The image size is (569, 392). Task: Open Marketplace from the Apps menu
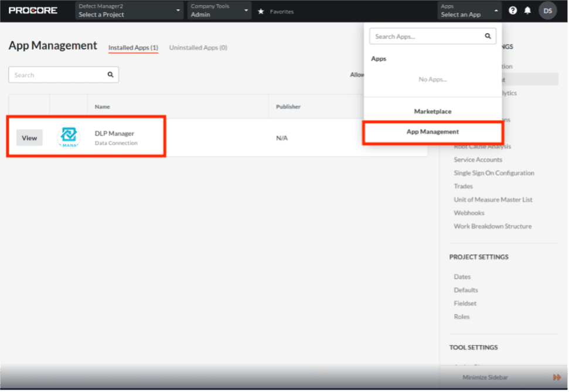click(x=432, y=111)
